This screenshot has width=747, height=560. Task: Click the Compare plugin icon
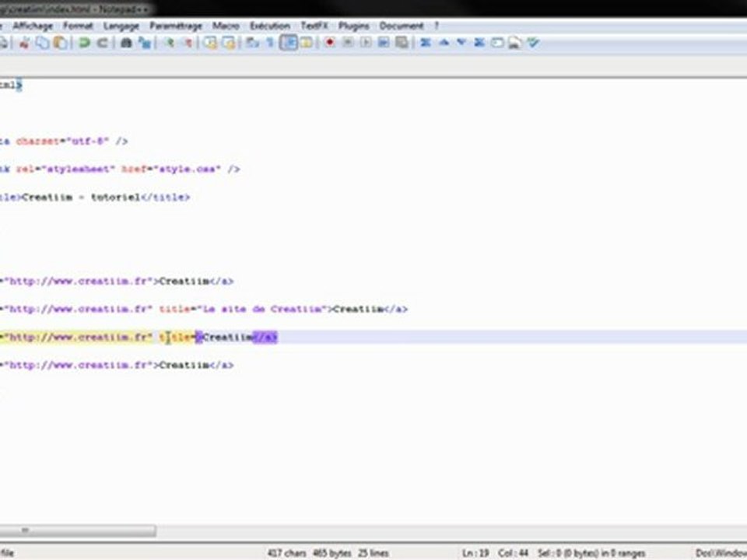(x=426, y=43)
